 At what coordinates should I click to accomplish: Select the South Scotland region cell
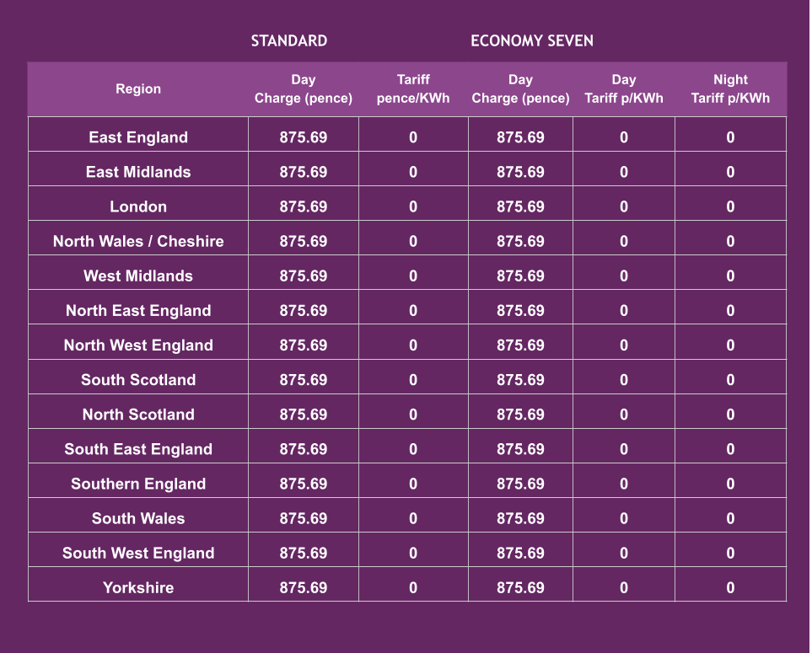(x=138, y=379)
